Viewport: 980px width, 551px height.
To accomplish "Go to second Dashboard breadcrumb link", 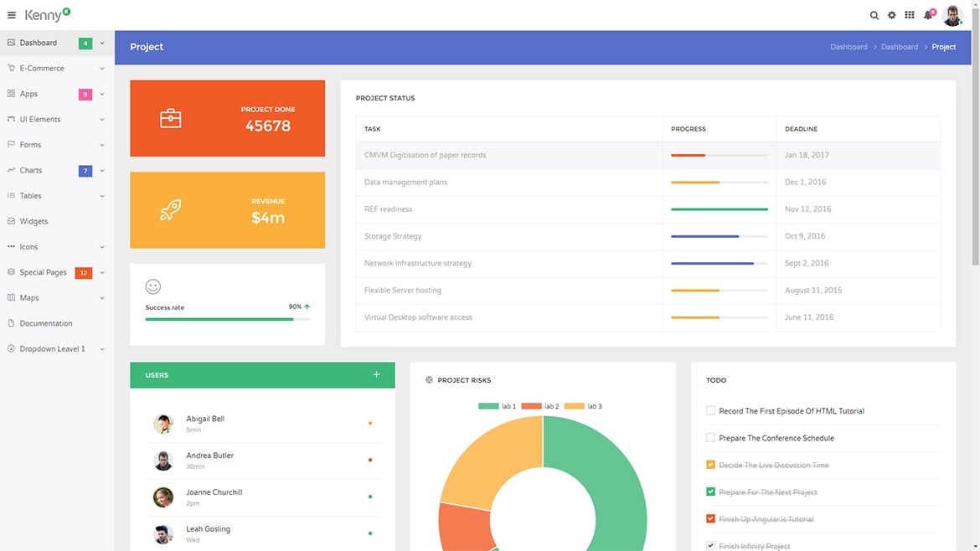I will coord(900,47).
